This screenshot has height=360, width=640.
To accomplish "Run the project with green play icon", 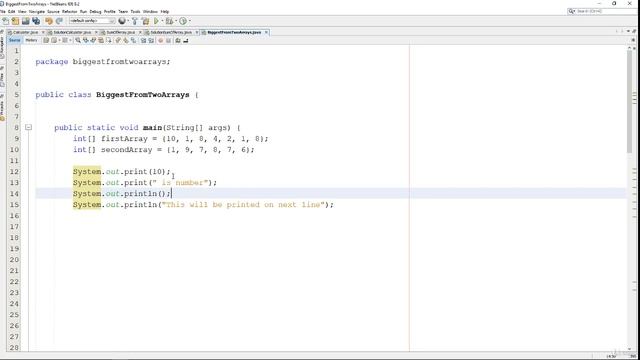I will pos(156,21).
